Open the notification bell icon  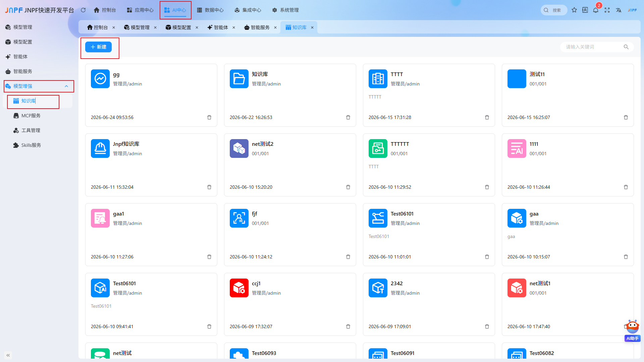[x=596, y=10]
